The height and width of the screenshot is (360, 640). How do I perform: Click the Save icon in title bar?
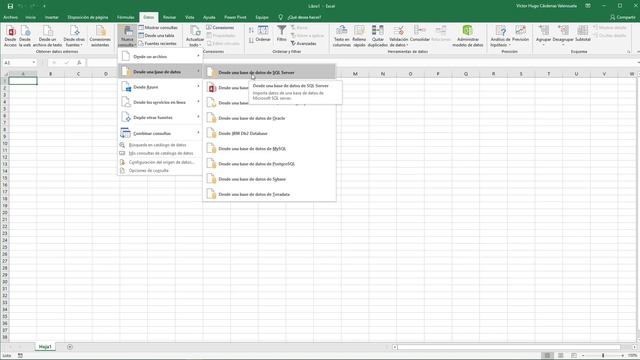pyautogui.click(x=10, y=6)
